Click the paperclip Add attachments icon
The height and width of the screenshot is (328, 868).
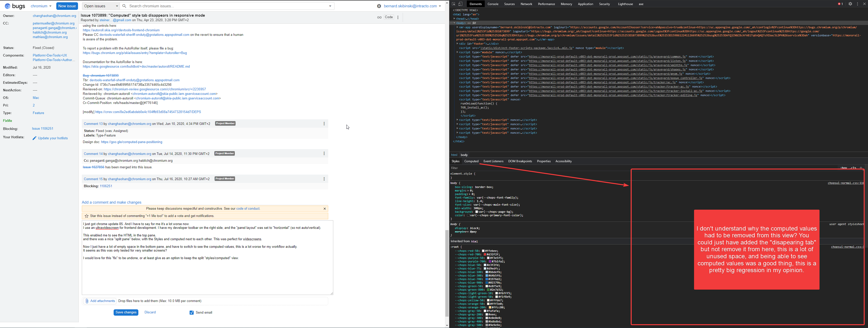87,301
